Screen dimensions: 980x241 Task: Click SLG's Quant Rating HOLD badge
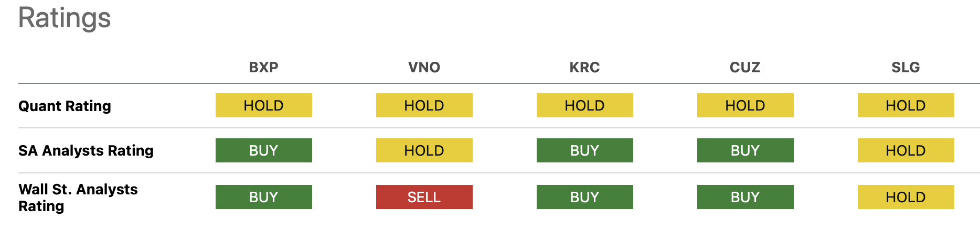[x=906, y=105]
